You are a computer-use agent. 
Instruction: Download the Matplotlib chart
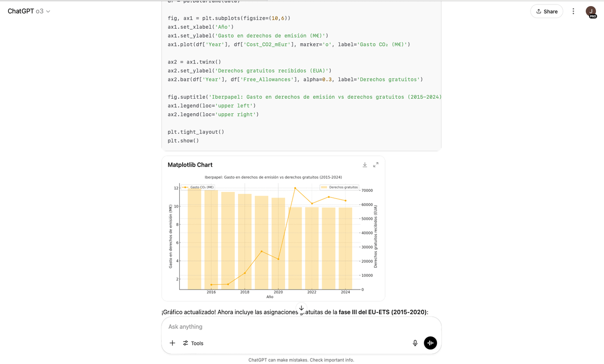364,165
